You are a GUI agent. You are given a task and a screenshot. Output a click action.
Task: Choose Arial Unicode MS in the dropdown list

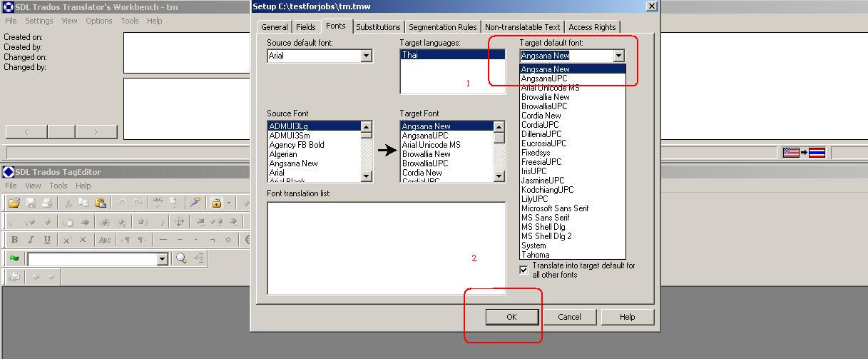point(573,88)
